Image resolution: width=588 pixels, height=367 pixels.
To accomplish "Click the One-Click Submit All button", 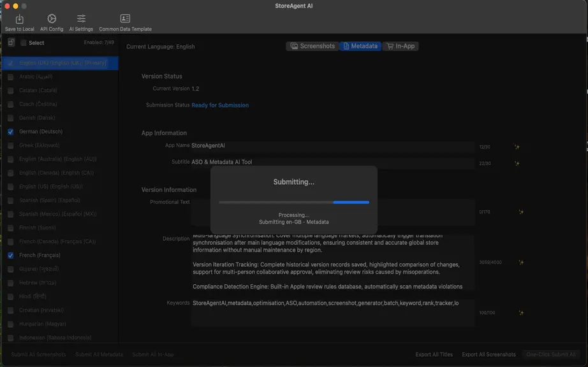I will 550,354.
